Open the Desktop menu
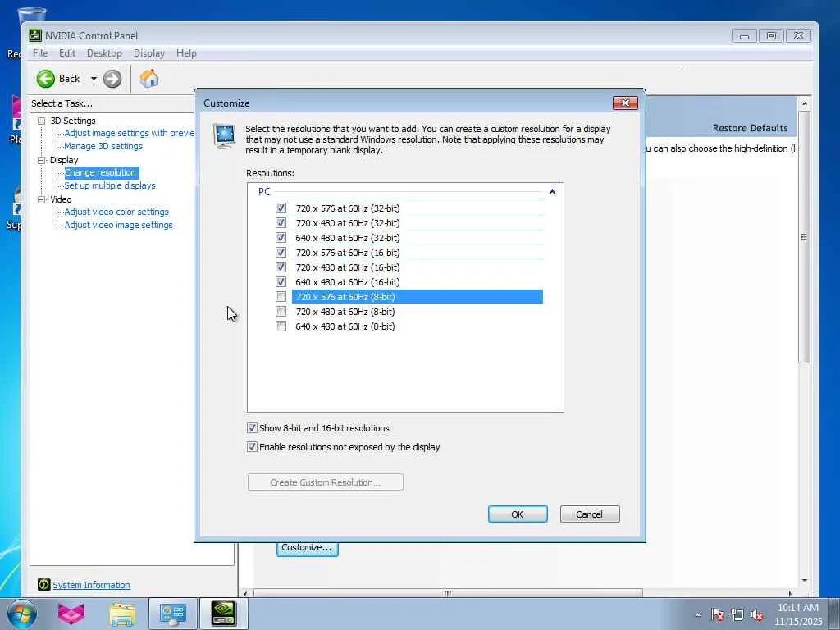 pos(104,53)
